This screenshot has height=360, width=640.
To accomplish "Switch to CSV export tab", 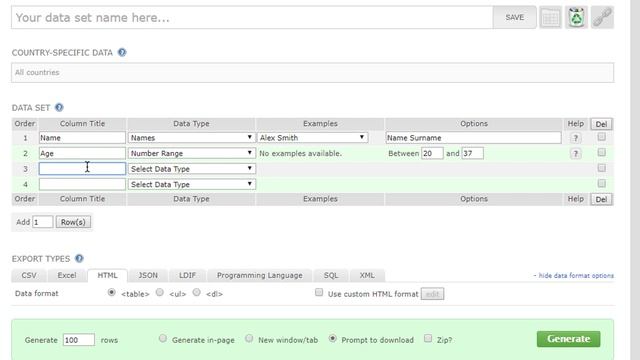I will click(x=29, y=276).
